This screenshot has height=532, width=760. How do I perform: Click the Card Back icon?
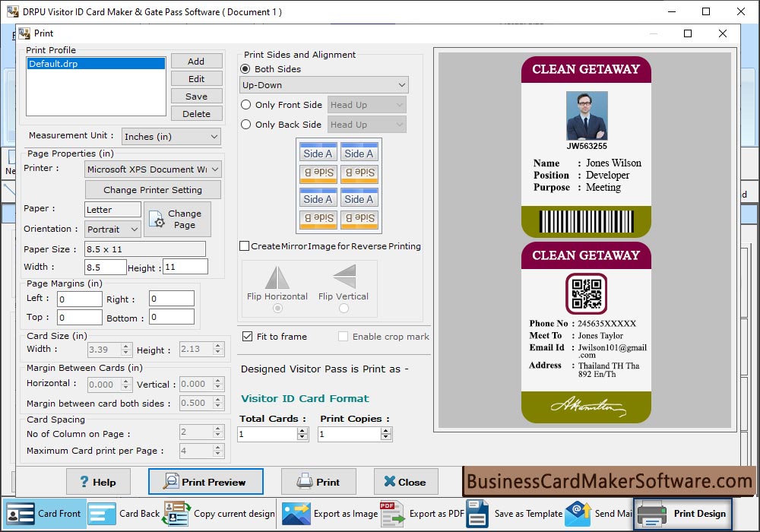[102, 514]
